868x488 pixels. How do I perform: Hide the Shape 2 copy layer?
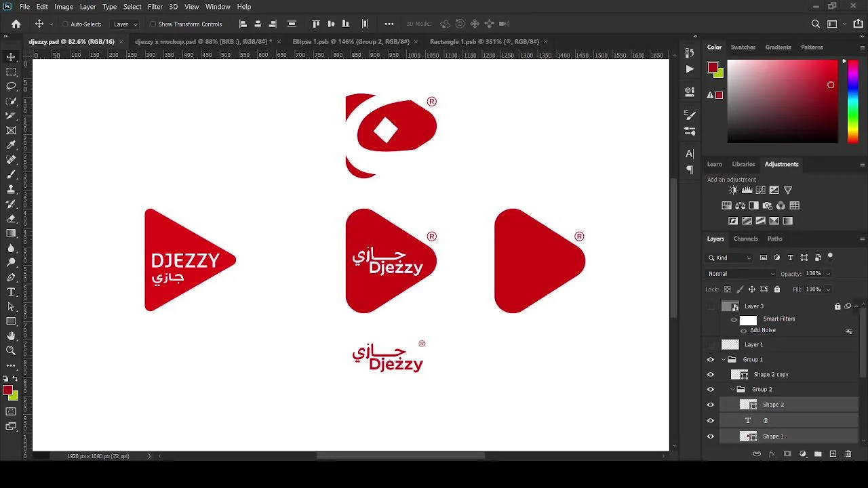tap(711, 375)
